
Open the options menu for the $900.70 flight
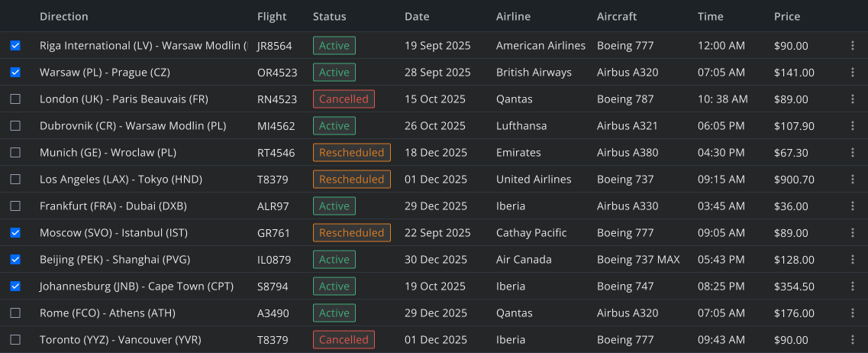click(853, 179)
